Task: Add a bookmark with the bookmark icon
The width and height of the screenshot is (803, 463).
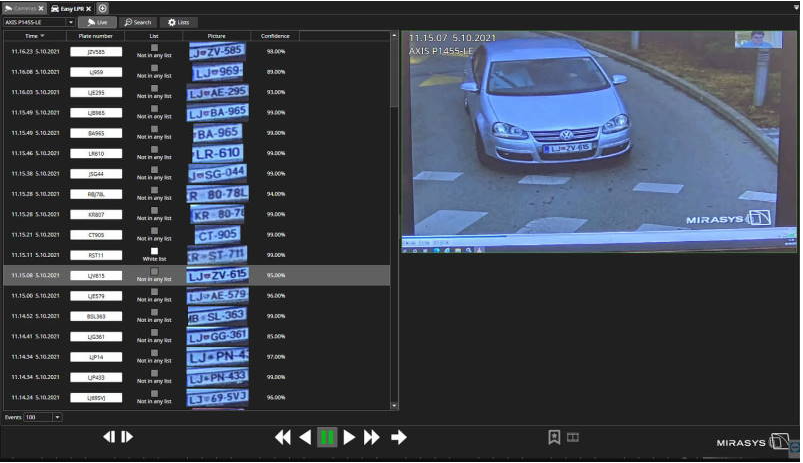Action: (553, 437)
